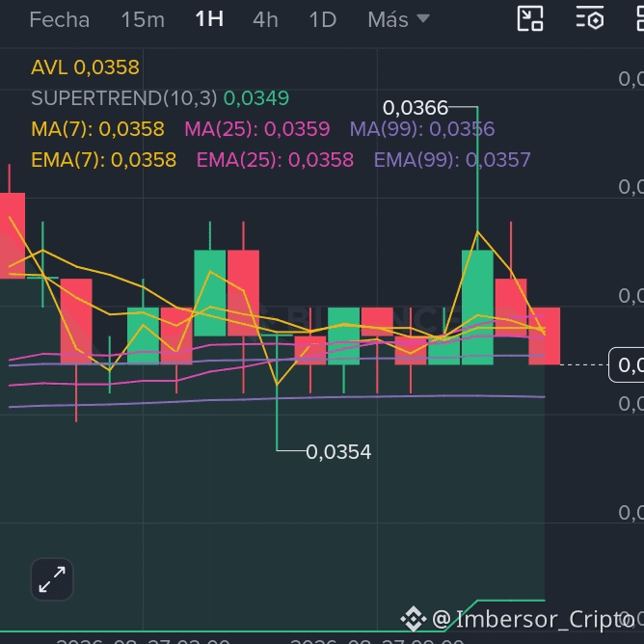Click the last red candle on the chart

tap(544, 335)
